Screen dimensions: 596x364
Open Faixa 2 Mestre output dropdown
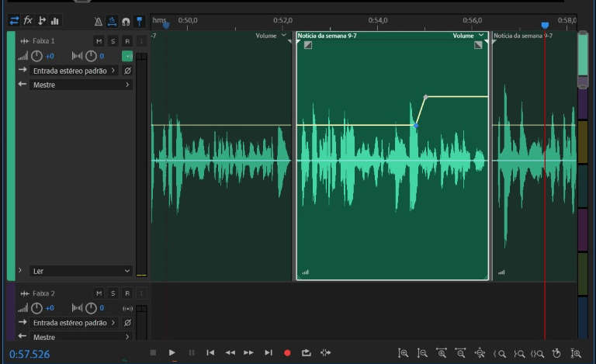coord(81,337)
